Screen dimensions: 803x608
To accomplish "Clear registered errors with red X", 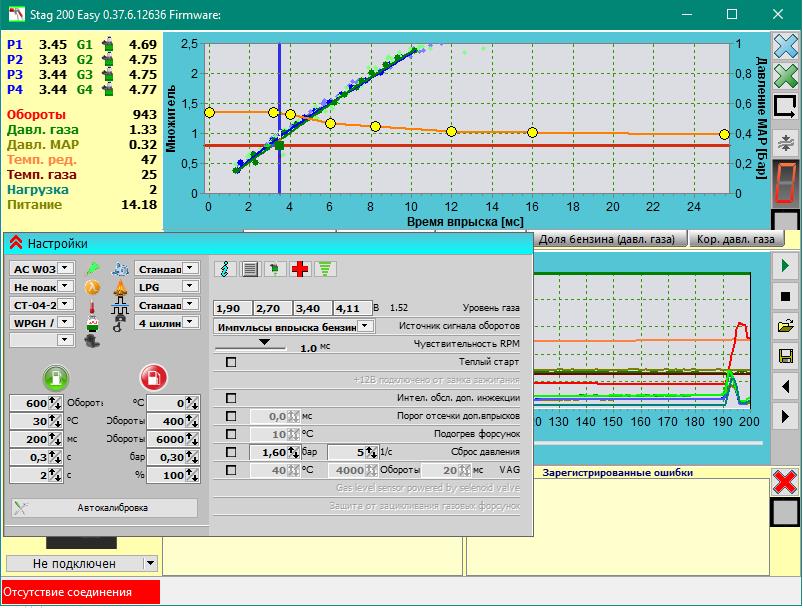I will (786, 481).
